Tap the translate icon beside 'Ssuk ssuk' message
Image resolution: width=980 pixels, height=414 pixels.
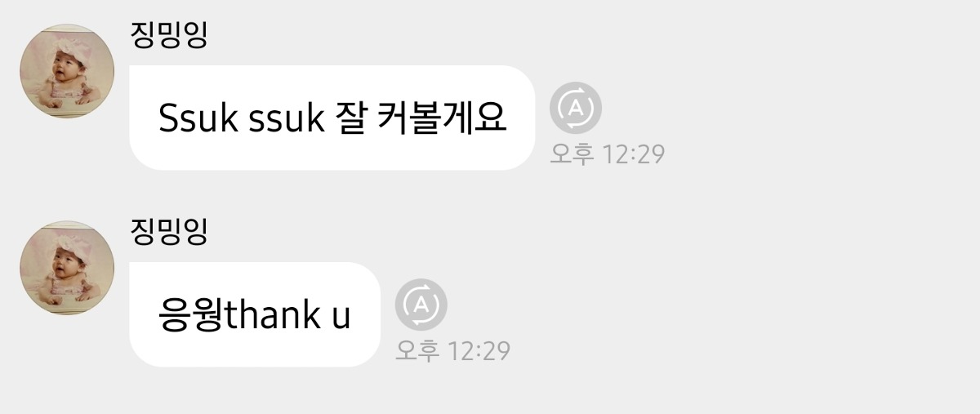[x=576, y=108]
